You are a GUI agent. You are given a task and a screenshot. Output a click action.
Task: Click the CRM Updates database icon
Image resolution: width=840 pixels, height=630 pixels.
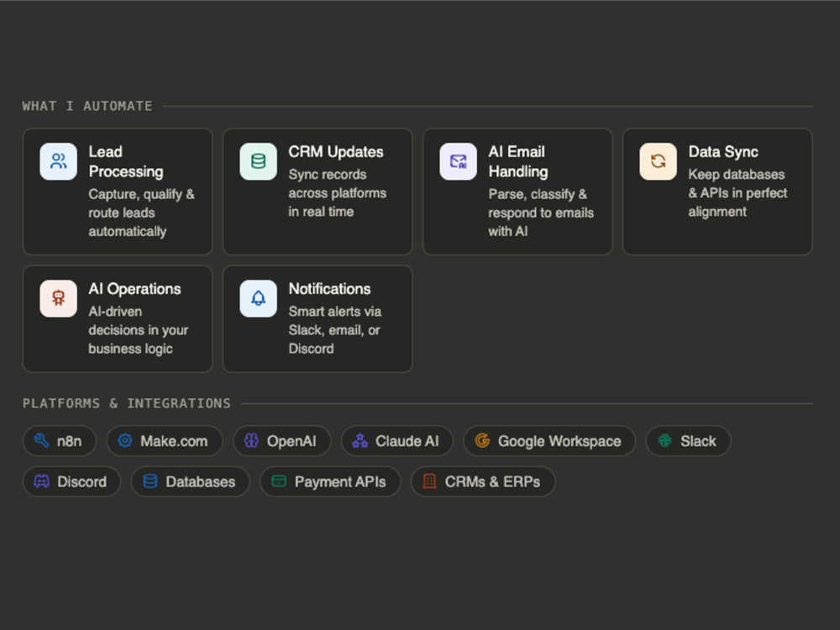point(258,161)
